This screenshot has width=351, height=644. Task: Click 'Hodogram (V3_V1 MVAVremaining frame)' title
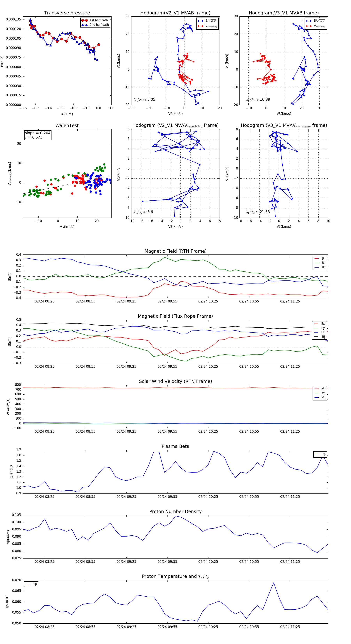point(284,125)
